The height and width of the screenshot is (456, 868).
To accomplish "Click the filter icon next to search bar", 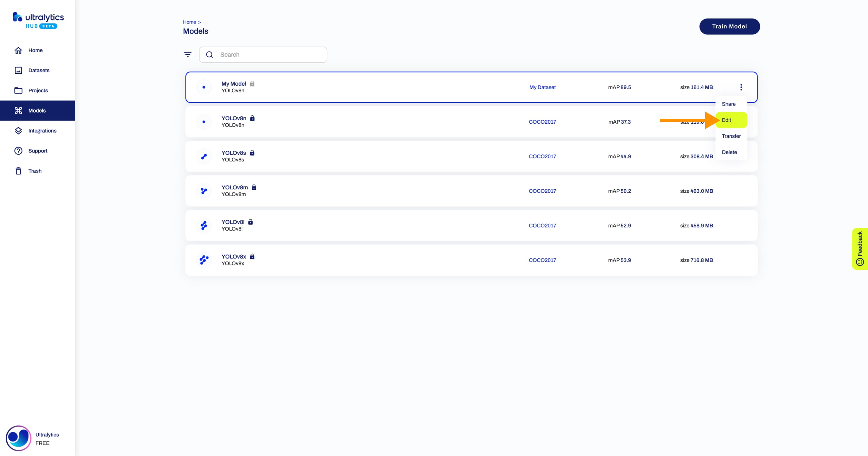I will coord(188,55).
